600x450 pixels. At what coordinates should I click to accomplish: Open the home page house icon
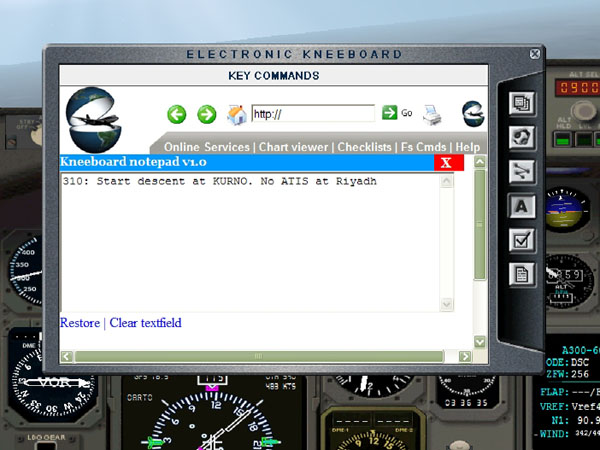[237, 114]
